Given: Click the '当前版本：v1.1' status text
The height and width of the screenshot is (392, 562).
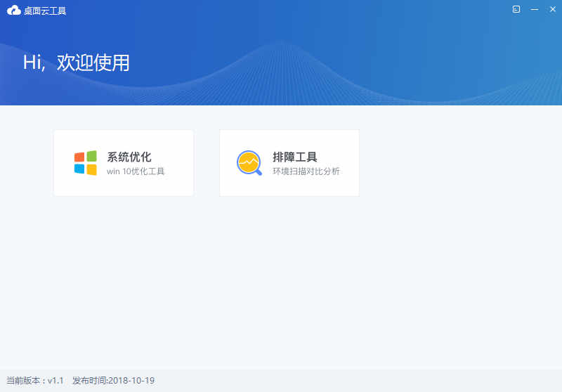Looking at the screenshot, I should [x=35, y=381].
